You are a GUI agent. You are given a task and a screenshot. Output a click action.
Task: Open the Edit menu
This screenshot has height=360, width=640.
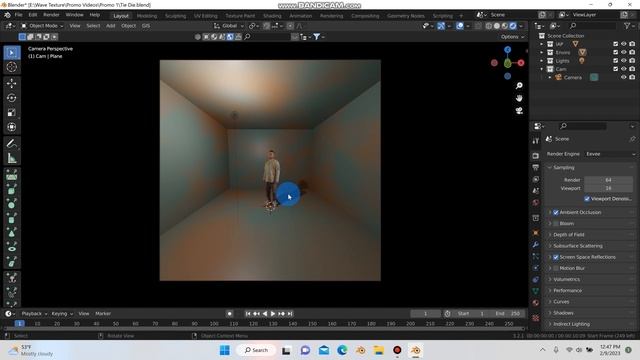(33, 15)
